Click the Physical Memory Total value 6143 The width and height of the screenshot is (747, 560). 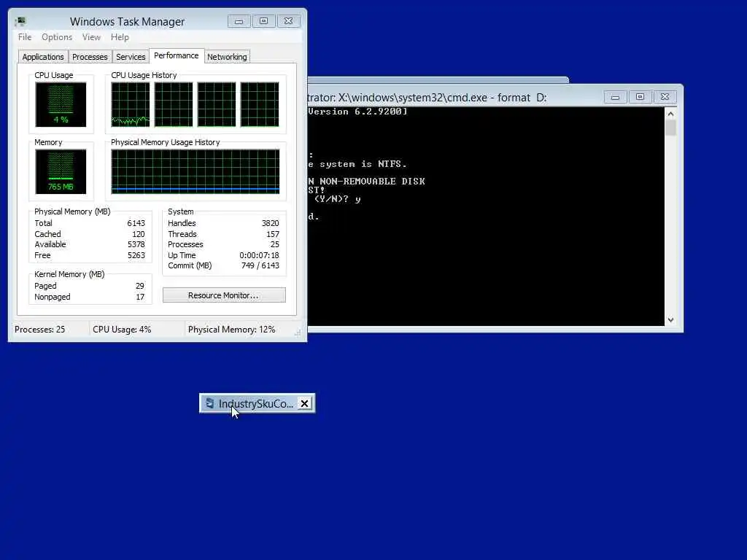(x=136, y=223)
